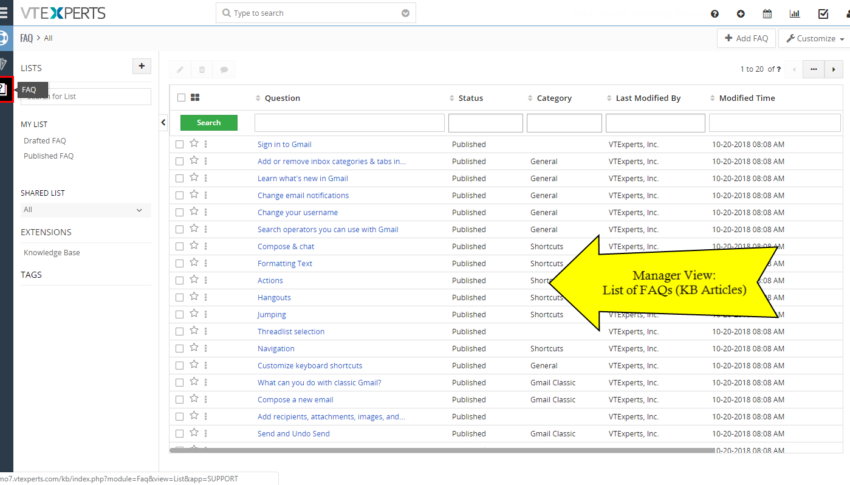Open the reports chart icon
This screenshot has height=485, width=850.
click(x=795, y=14)
